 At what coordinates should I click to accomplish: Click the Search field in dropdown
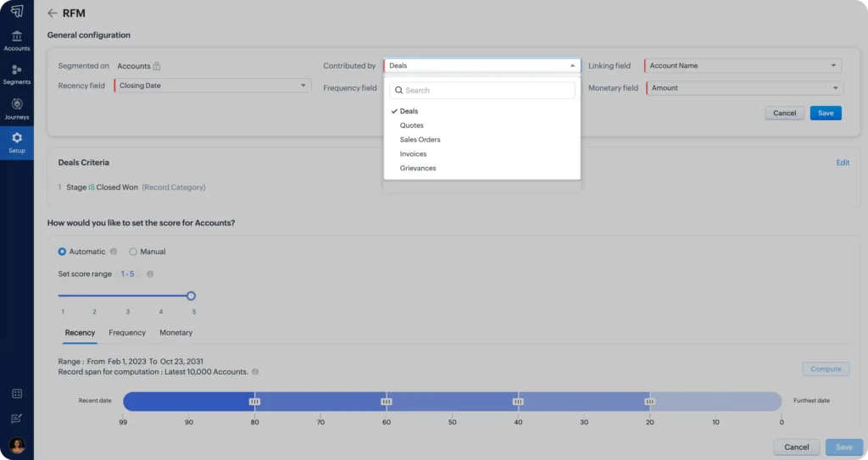[482, 91]
